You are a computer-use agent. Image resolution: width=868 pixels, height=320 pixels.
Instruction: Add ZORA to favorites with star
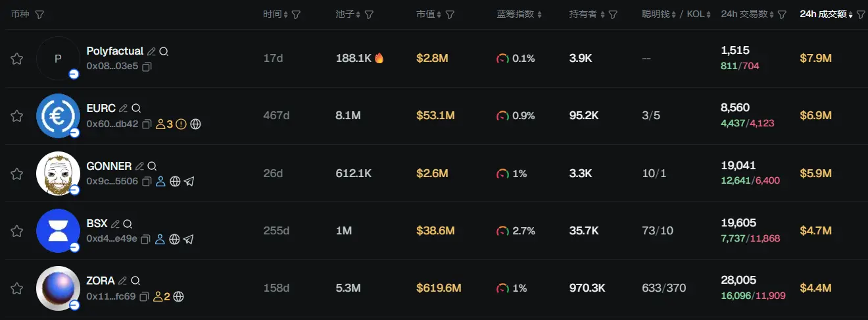(17, 288)
